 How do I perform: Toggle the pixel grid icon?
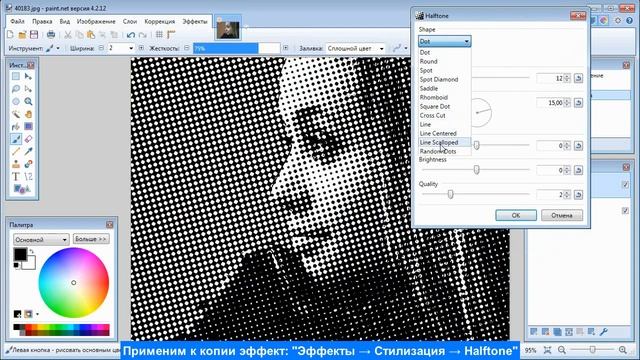159,35
